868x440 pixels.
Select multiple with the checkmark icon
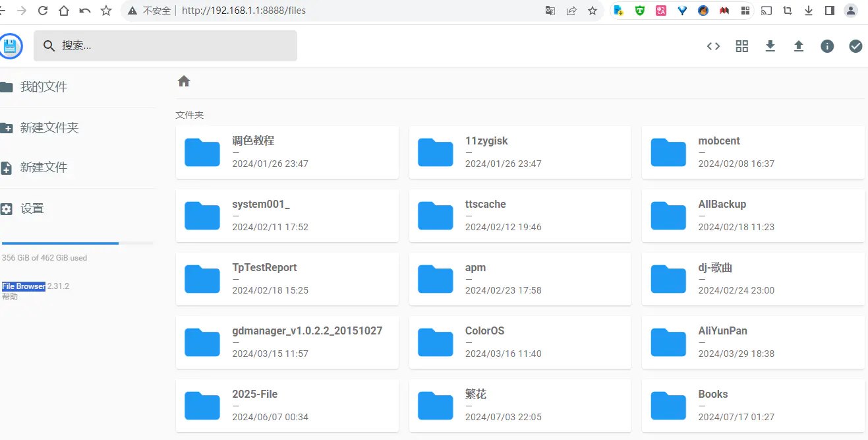click(x=855, y=46)
